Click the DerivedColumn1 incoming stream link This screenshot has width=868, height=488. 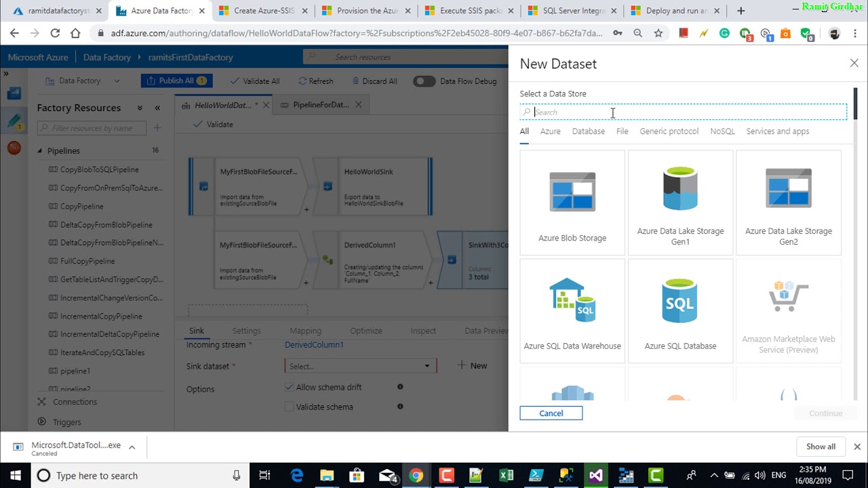click(x=314, y=345)
